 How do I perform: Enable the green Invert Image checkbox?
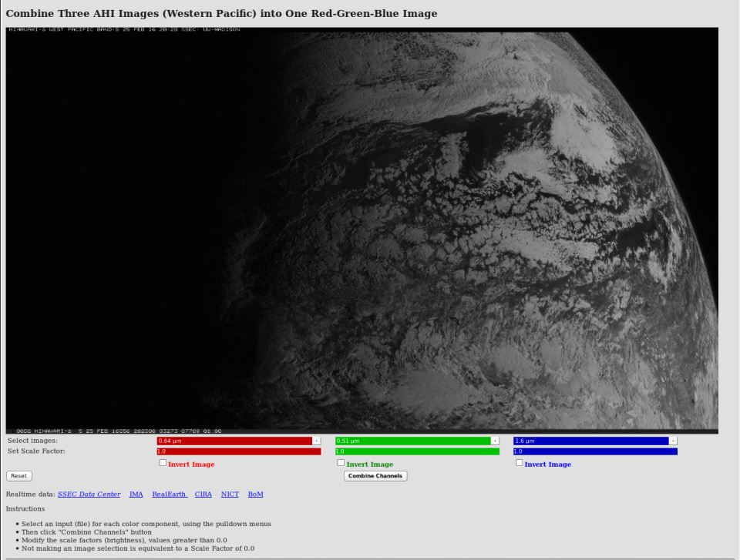click(341, 463)
